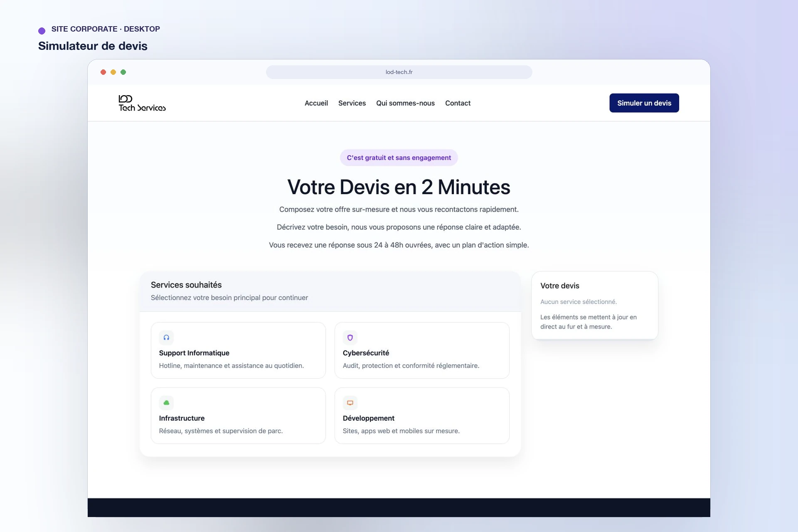This screenshot has height=532, width=798.
Task: Select the Développement service title
Action: (x=369, y=418)
